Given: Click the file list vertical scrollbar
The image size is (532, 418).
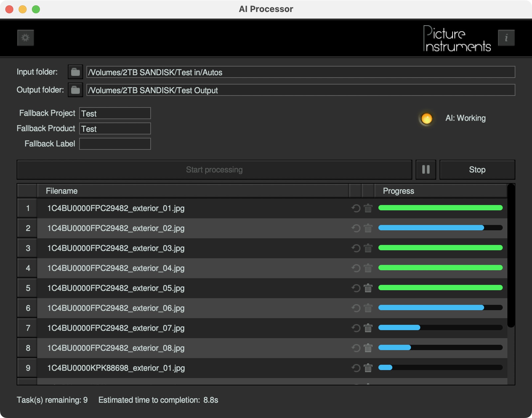Looking at the screenshot, I should (511, 256).
